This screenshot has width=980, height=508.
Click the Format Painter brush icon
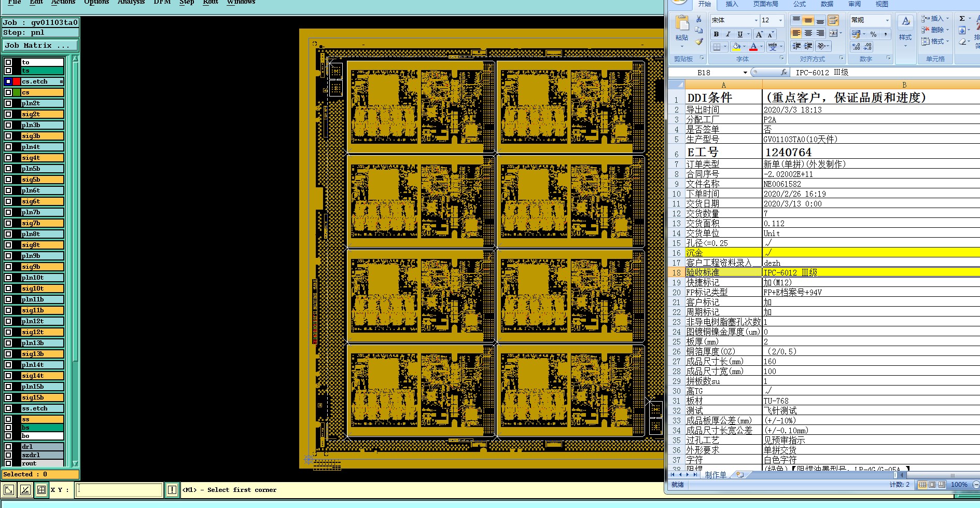(x=699, y=42)
